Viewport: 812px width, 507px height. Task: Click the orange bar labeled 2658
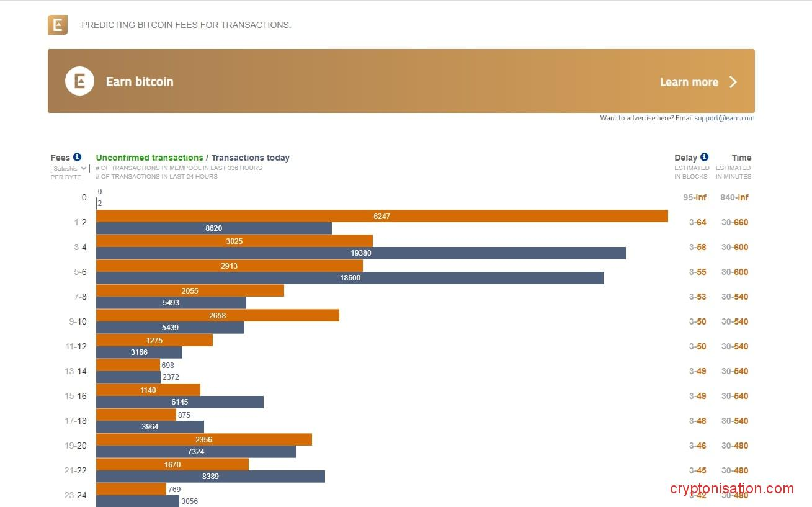pyautogui.click(x=217, y=315)
